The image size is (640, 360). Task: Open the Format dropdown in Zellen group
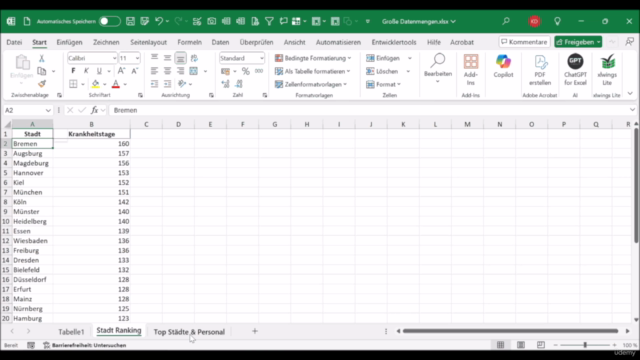(x=384, y=84)
